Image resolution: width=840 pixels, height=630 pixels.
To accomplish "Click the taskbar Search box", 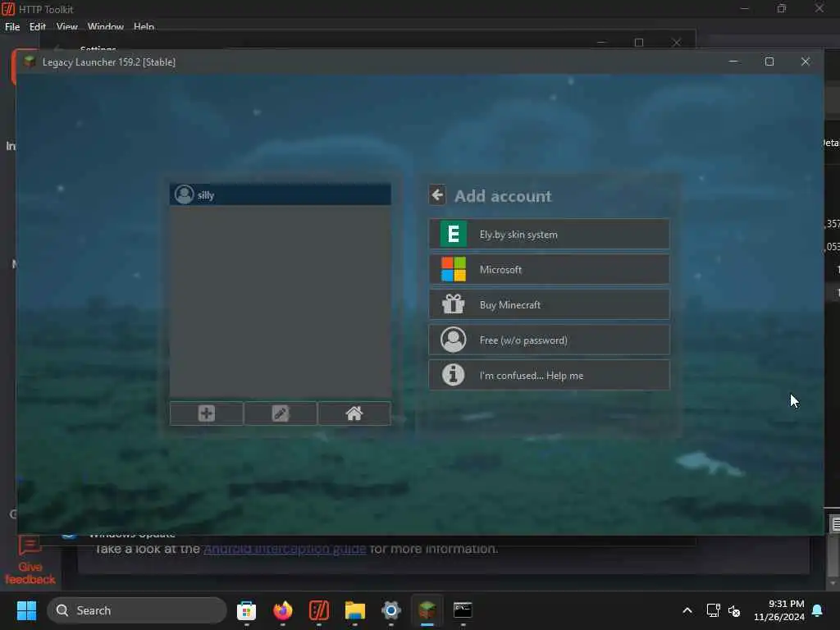I will [137, 610].
